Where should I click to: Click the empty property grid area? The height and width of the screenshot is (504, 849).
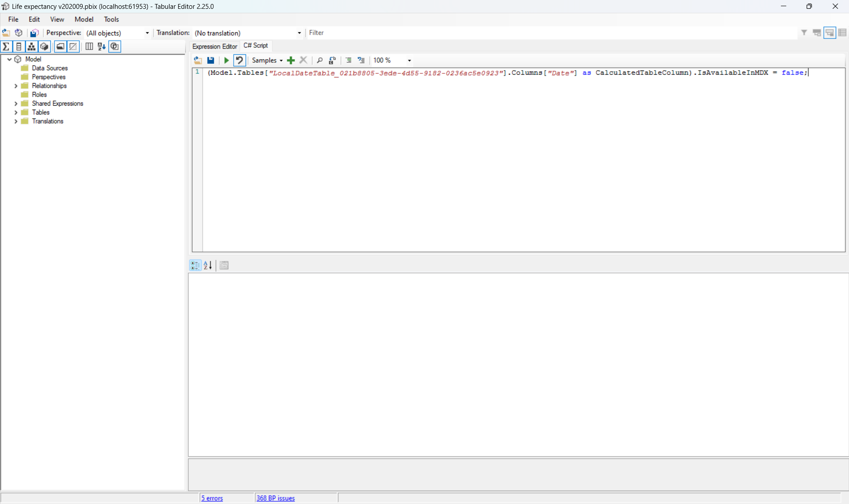coord(518,365)
